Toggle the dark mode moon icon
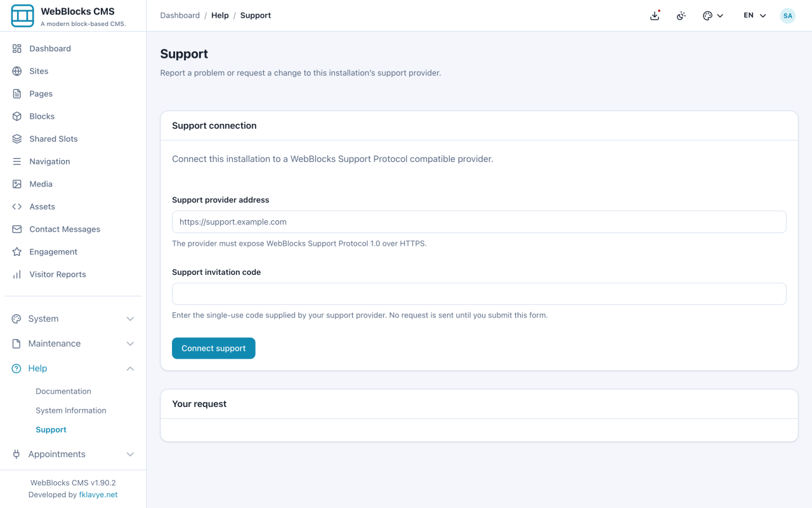This screenshot has width=812, height=508. click(681, 15)
